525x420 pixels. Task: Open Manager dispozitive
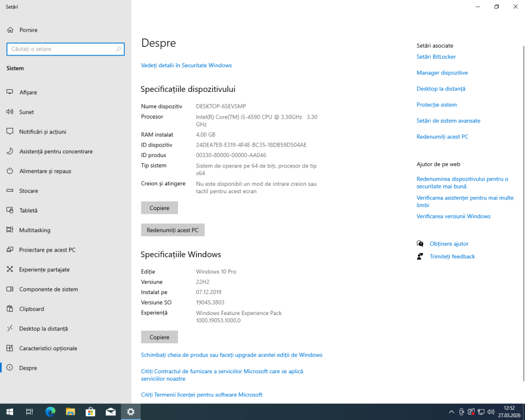pos(442,72)
